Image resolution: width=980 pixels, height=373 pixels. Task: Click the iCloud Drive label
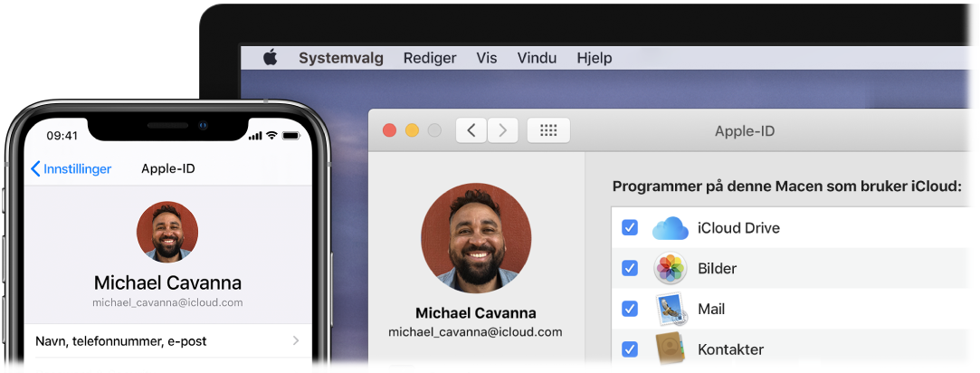tap(738, 228)
